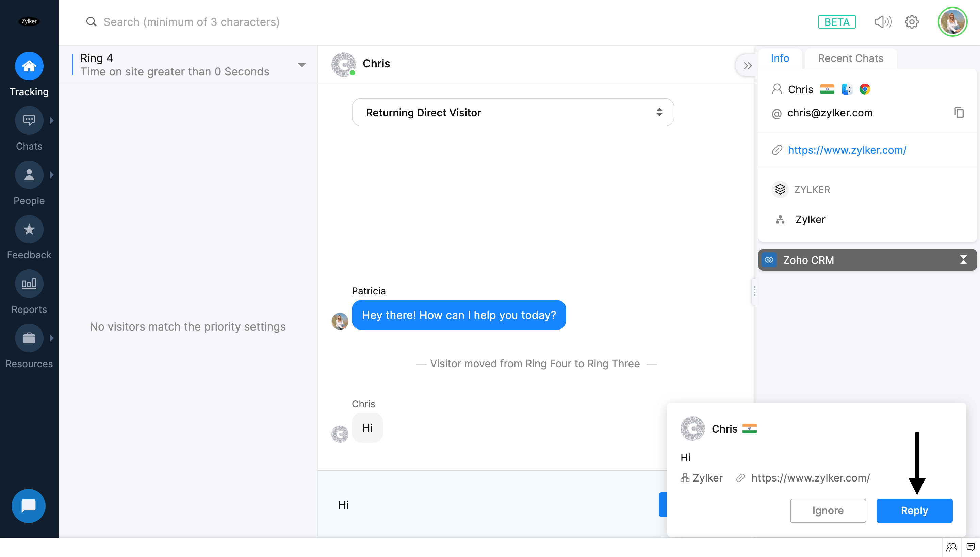The height and width of the screenshot is (557, 980).
Task: Click the Zylker department name in Info
Action: (810, 220)
